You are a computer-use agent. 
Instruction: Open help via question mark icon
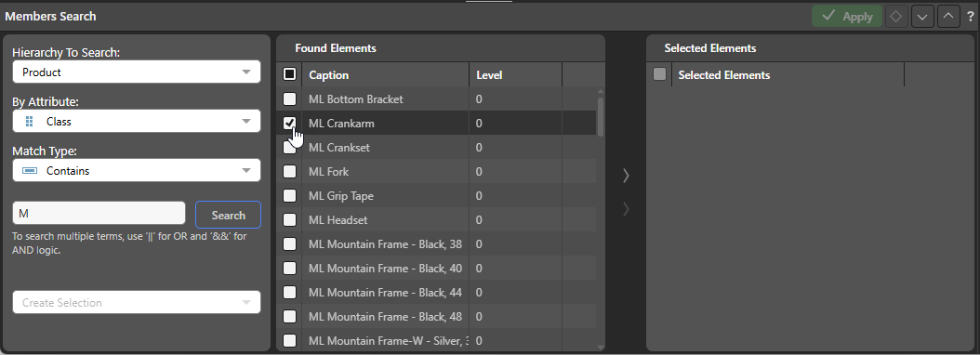pos(970,16)
